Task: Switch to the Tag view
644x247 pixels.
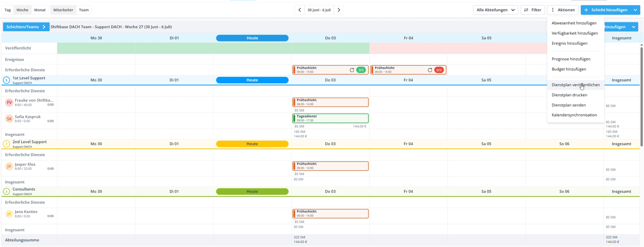Action: [8, 10]
